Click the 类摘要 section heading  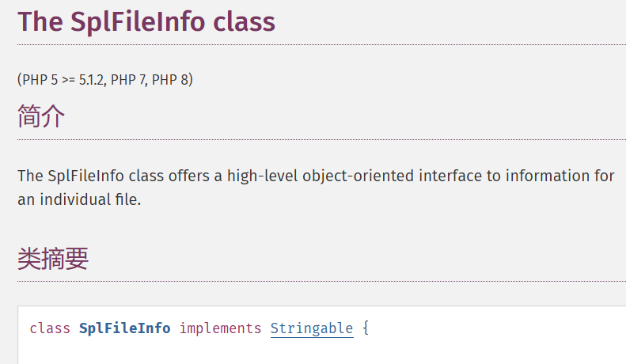pos(53,259)
